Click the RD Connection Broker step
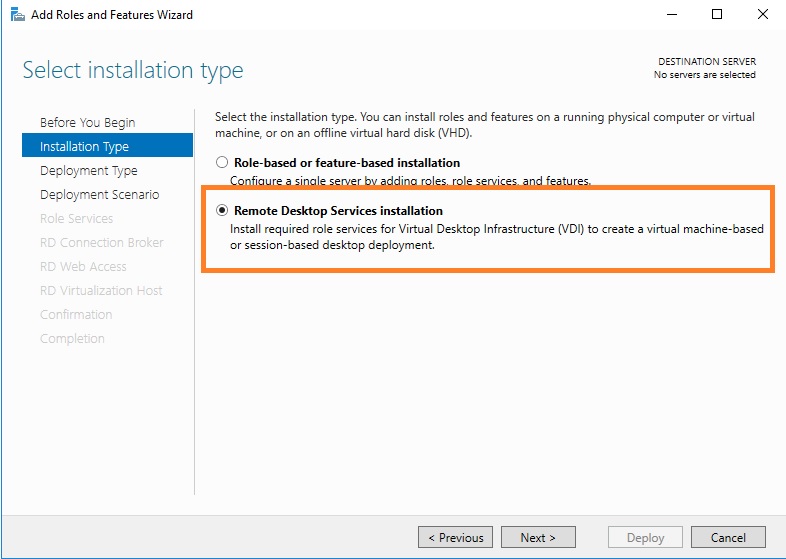The height and width of the screenshot is (559, 786). coord(102,243)
